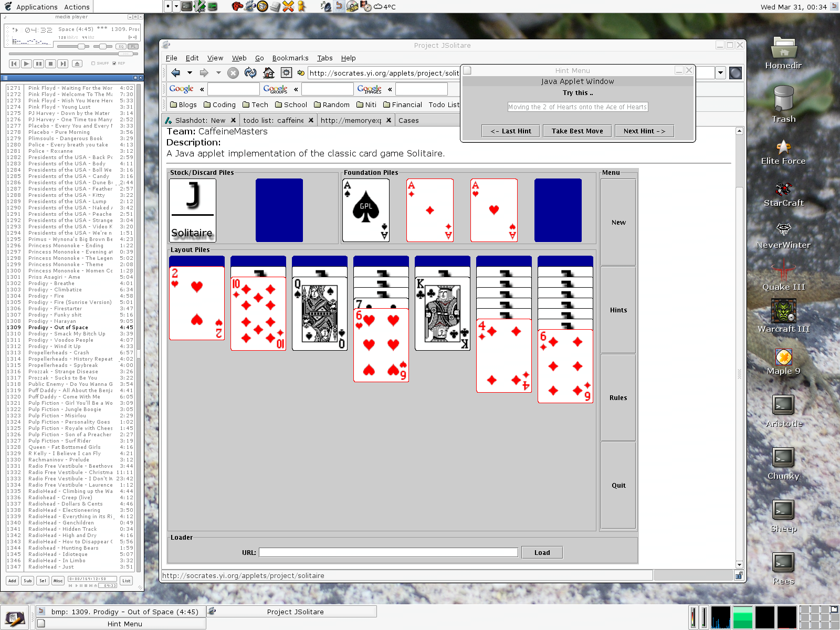This screenshot has height=630, width=840.
Task: Open the Blogs bookmark folder
Action: tap(184, 104)
